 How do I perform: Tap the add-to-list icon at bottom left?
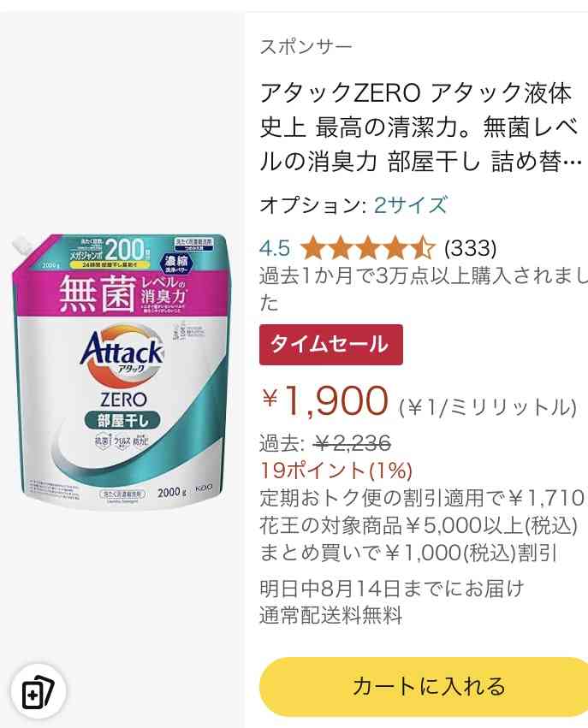pyautogui.click(x=39, y=692)
